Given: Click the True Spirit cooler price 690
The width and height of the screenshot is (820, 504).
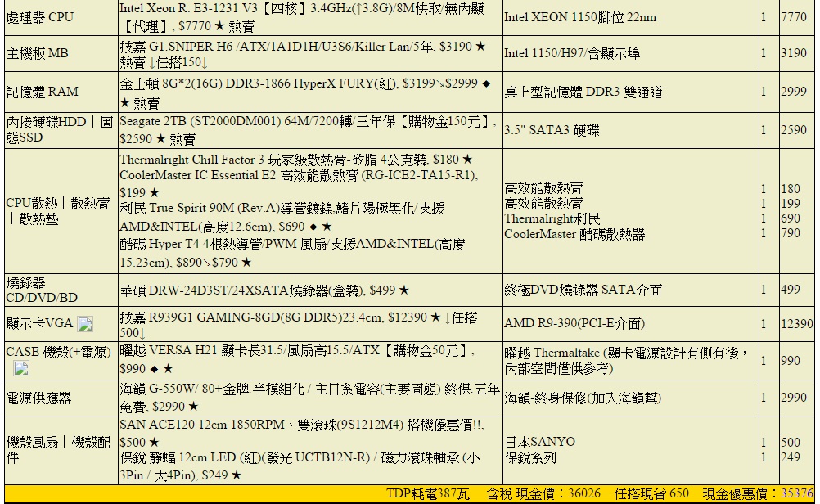Looking at the screenshot, I should (791, 218).
